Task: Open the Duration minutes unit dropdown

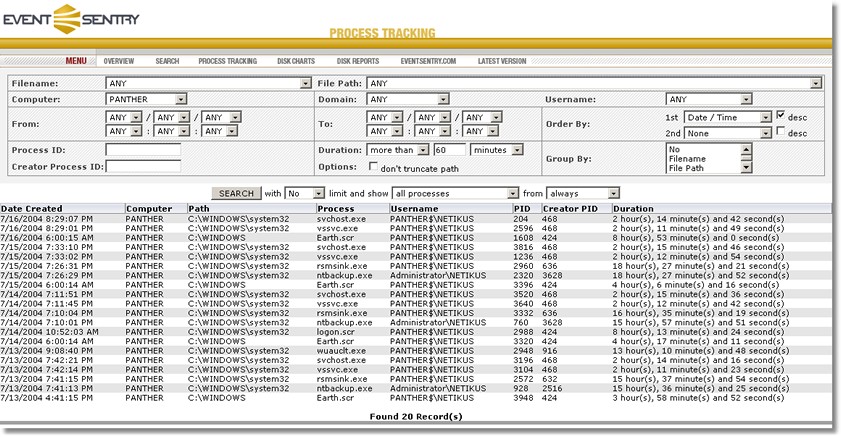Action: click(497, 150)
